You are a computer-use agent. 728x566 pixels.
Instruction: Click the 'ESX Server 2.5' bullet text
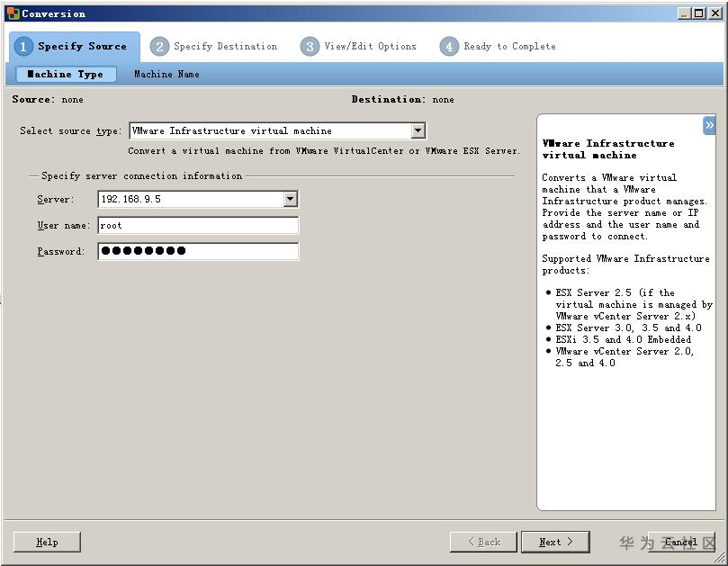[x=634, y=304]
